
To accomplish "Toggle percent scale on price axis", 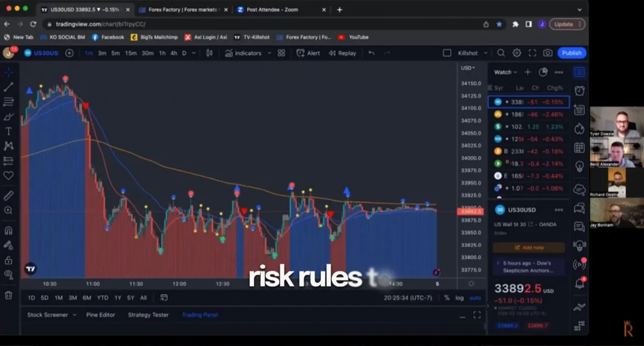I will pos(447,298).
